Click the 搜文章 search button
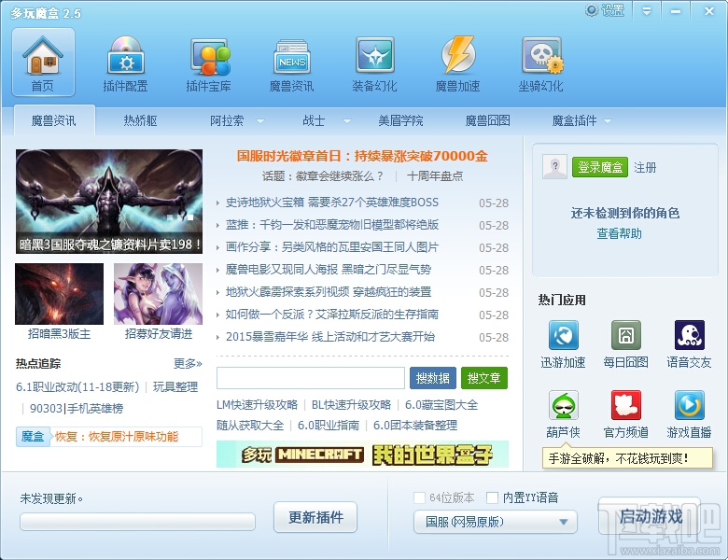The width and height of the screenshot is (728, 560). 483,378
